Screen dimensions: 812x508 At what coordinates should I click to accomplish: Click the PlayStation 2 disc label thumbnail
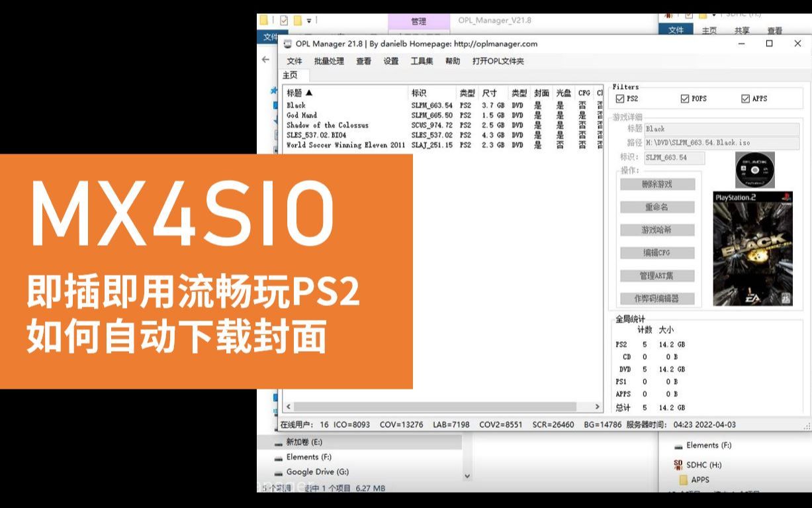pos(754,170)
